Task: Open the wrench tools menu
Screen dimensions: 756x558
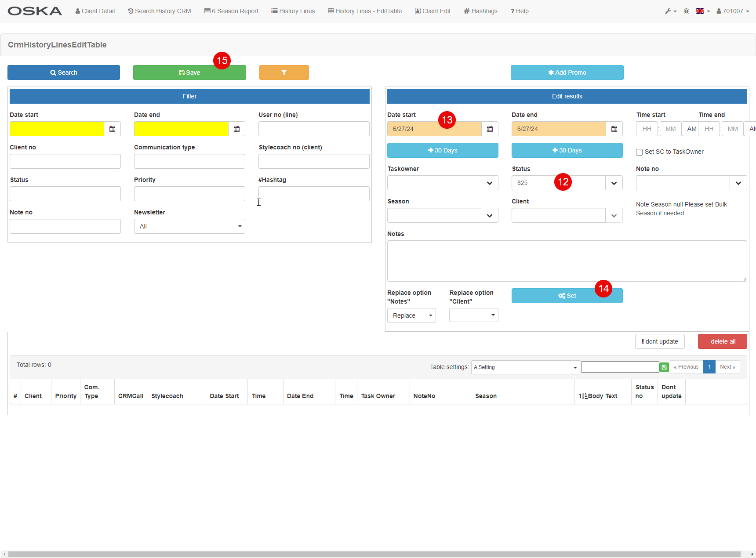Action: (670, 11)
